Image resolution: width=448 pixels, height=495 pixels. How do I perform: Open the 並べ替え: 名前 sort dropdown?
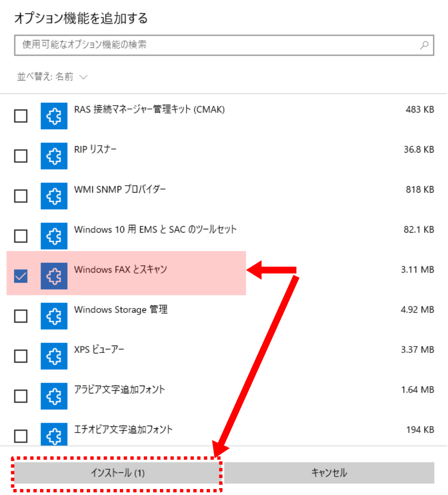[52, 77]
